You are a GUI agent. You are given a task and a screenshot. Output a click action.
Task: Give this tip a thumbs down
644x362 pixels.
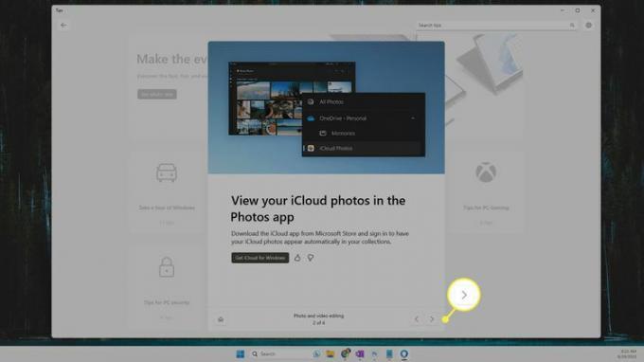pyautogui.click(x=311, y=258)
